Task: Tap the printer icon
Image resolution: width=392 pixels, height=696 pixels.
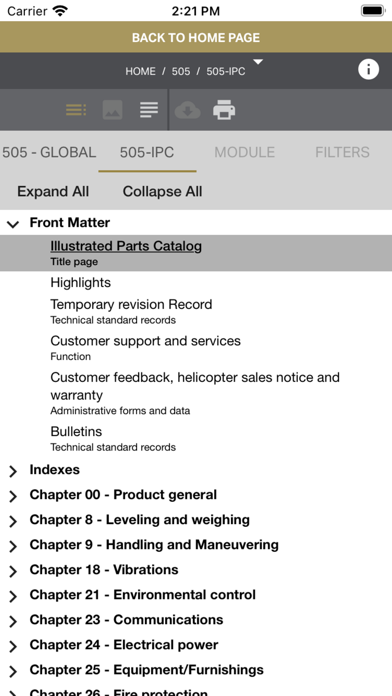Action: (224, 110)
